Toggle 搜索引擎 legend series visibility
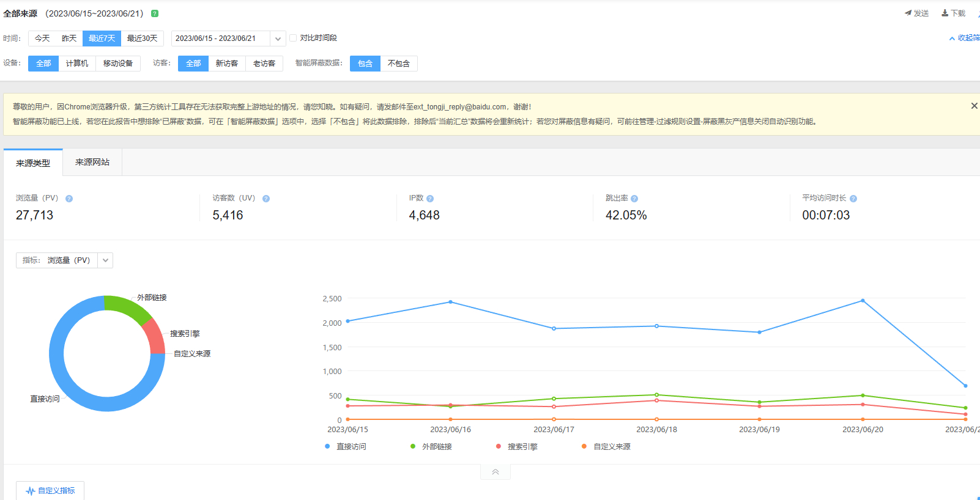The image size is (980, 500). tap(517, 447)
